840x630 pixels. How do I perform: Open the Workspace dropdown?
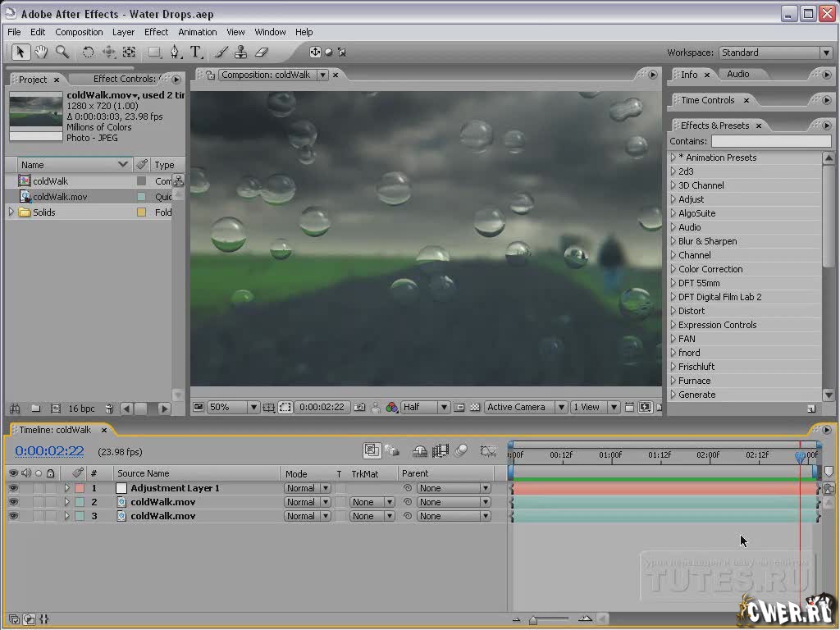(775, 52)
